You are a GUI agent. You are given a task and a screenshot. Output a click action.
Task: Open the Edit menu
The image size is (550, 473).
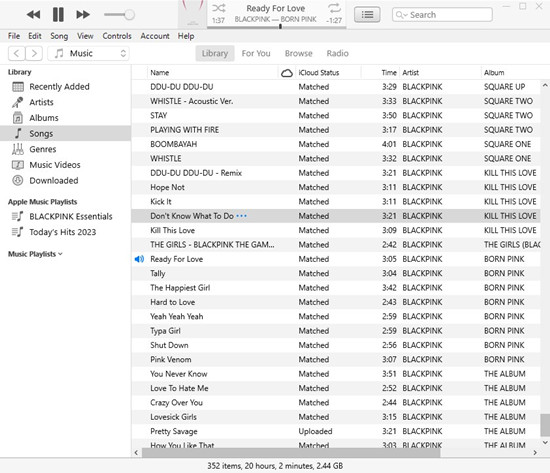coord(35,36)
